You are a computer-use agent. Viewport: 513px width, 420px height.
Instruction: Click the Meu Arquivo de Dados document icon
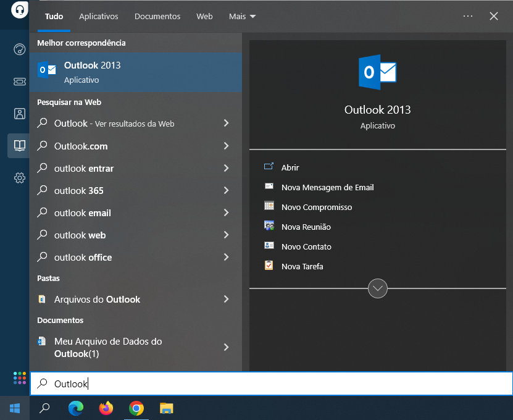pyautogui.click(x=41, y=341)
